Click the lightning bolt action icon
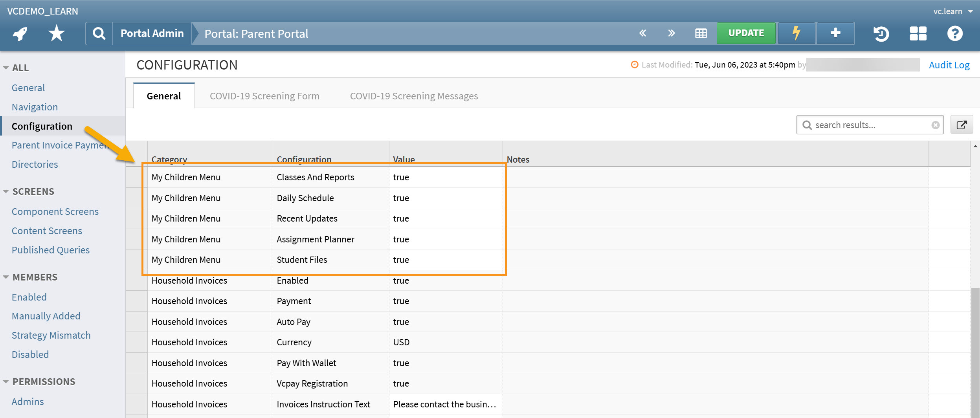This screenshot has height=418, width=980. 796,33
